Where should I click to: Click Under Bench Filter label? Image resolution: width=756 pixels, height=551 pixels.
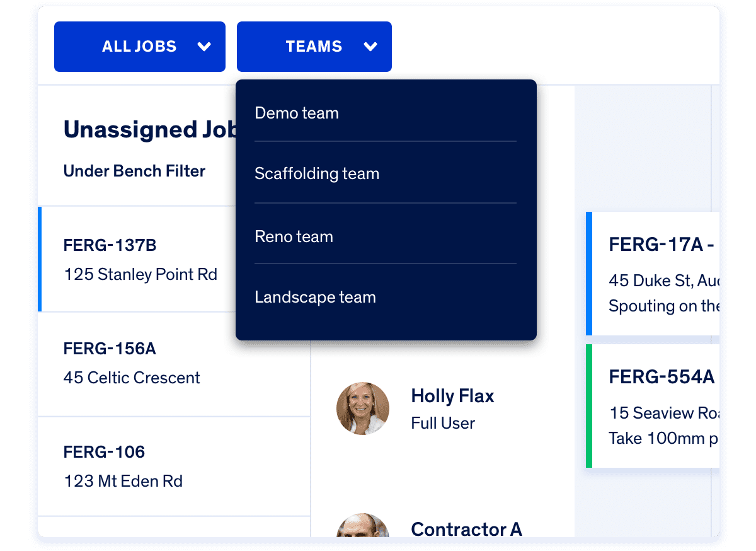click(134, 171)
